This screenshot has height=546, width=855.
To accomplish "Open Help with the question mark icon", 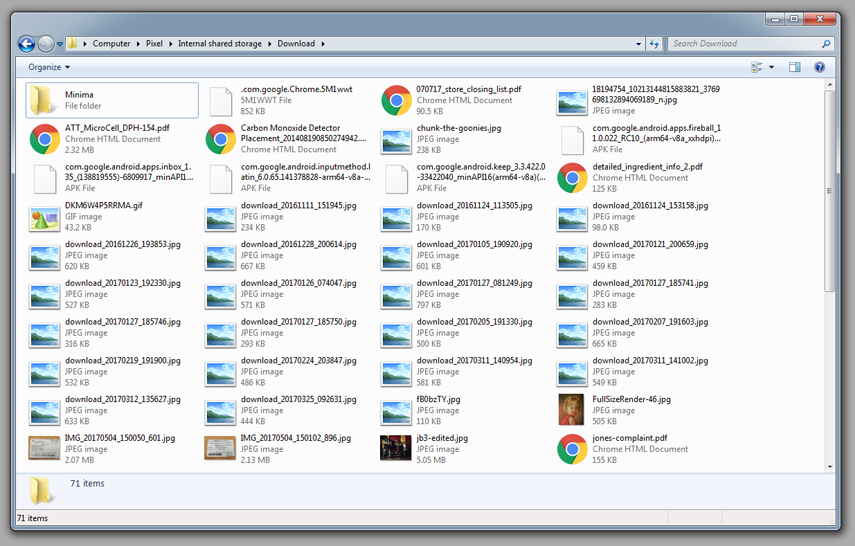I will pyautogui.click(x=819, y=67).
